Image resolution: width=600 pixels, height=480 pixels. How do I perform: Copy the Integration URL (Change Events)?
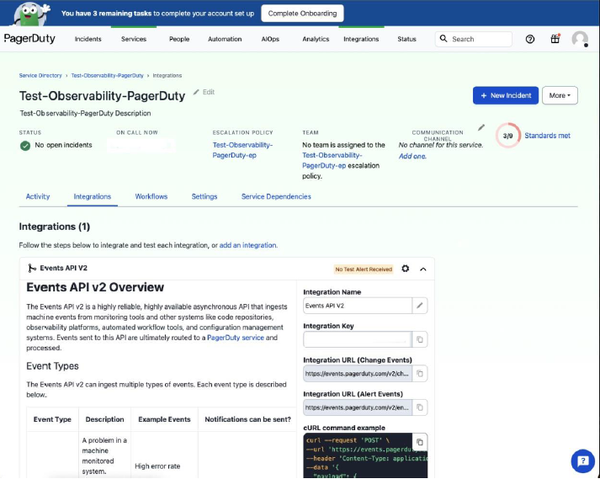click(x=420, y=374)
